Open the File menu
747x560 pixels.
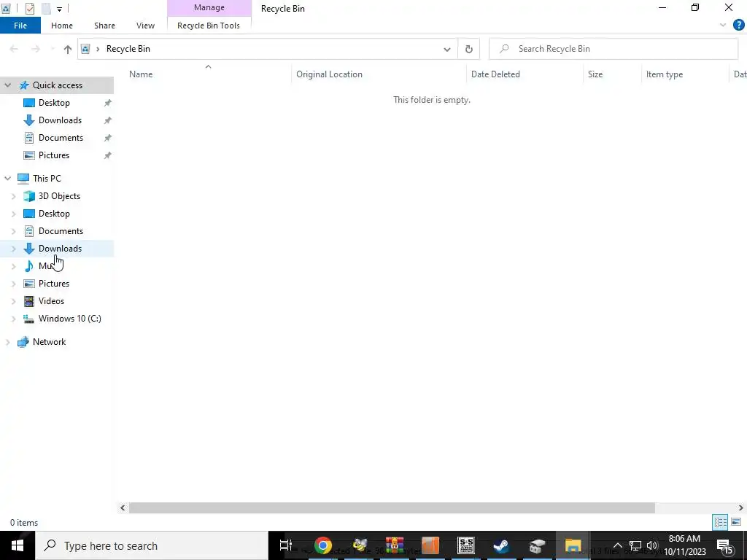pos(20,26)
